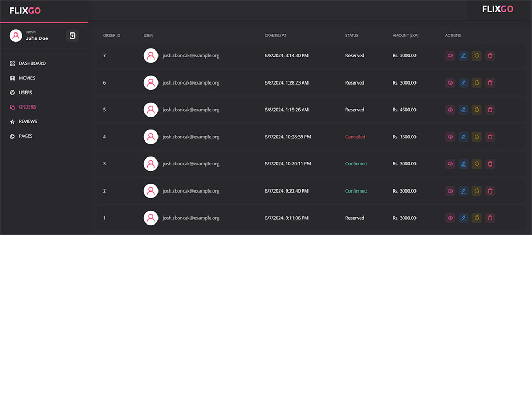
Task: Click the date 6/8/2024, 3:14:30 PM
Action: point(287,56)
